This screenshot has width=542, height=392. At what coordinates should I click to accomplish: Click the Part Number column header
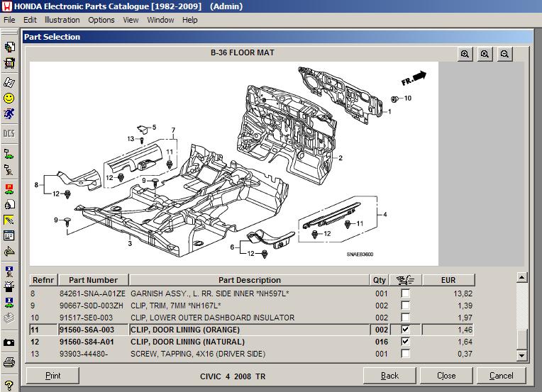94,280
